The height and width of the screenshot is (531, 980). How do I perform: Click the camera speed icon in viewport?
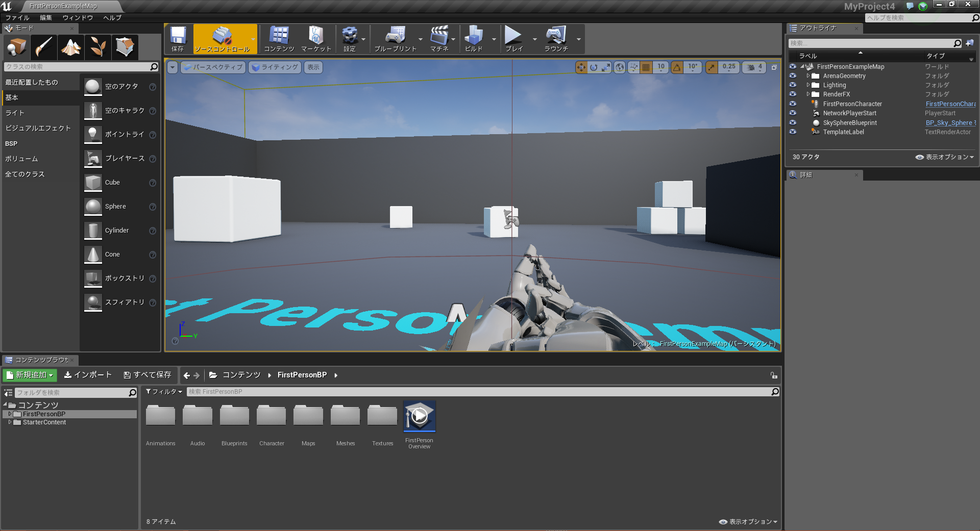[751, 67]
